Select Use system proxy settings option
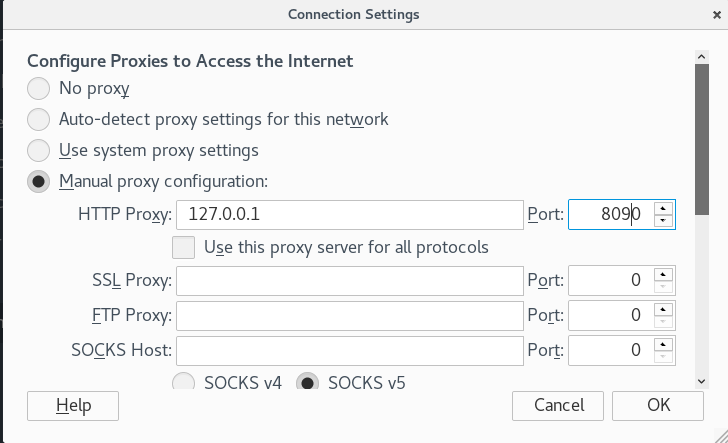The width and height of the screenshot is (728, 443). point(39,150)
